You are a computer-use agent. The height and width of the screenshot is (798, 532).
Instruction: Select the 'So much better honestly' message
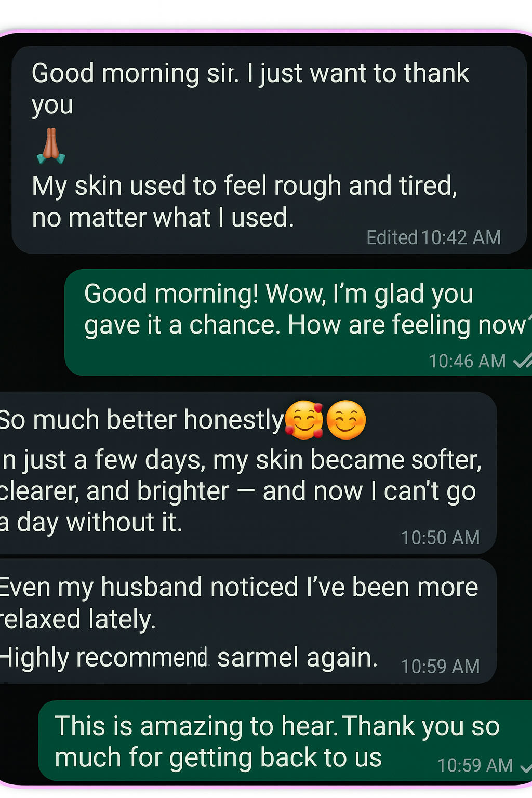pyautogui.click(x=248, y=473)
